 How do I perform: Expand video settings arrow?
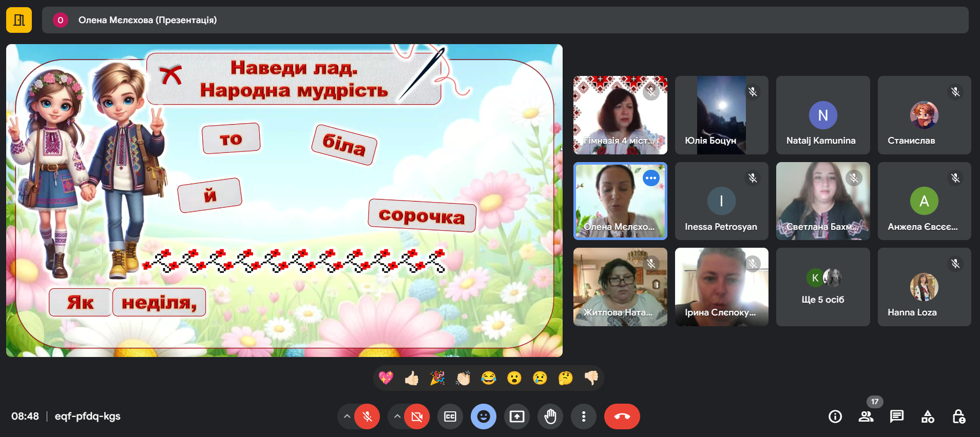(397, 416)
